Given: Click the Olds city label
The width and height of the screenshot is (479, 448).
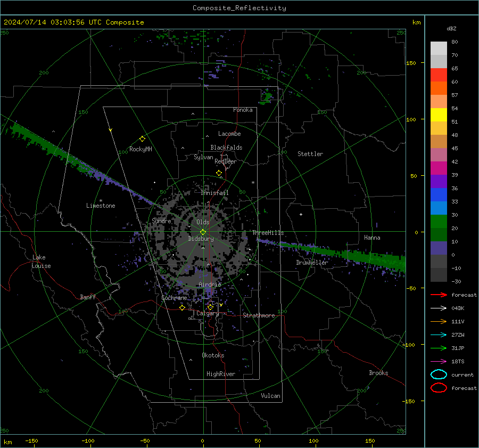Looking at the screenshot, I should click(203, 222).
